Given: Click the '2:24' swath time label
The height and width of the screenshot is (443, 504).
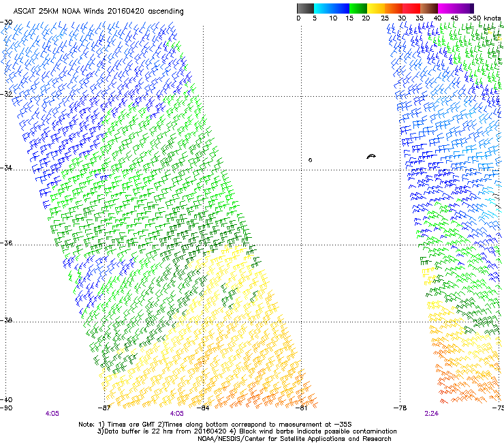Looking at the screenshot, I should [431, 414].
